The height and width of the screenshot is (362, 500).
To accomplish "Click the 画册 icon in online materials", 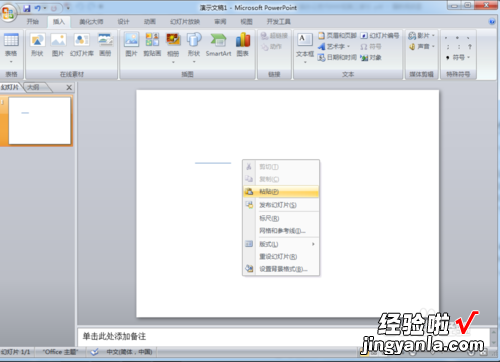I will (105, 44).
